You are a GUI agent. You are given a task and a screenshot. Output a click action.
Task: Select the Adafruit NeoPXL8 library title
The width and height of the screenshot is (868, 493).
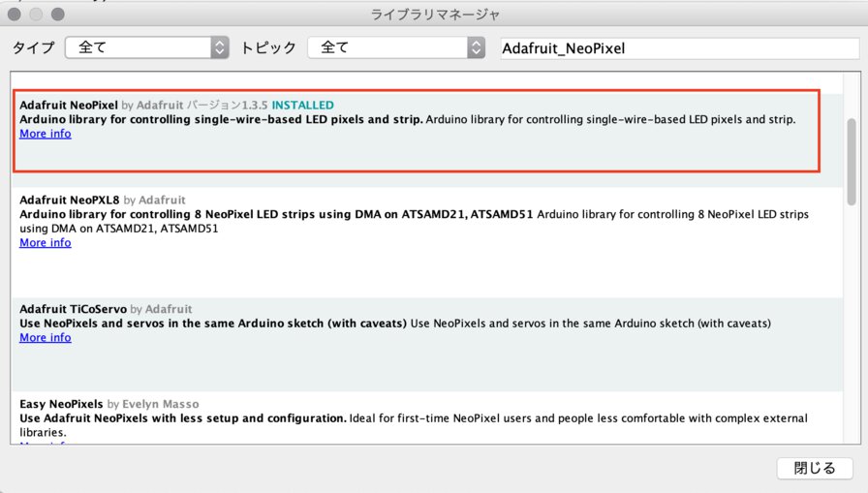[x=70, y=200]
